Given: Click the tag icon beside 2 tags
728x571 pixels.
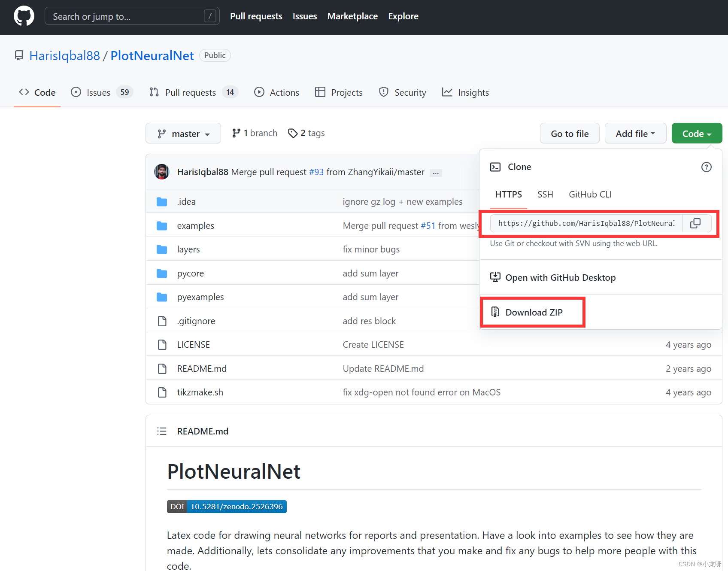Looking at the screenshot, I should click(293, 134).
